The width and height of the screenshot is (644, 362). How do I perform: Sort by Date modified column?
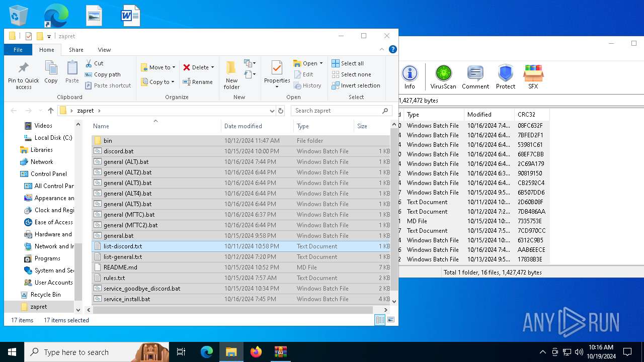pos(257,126)
